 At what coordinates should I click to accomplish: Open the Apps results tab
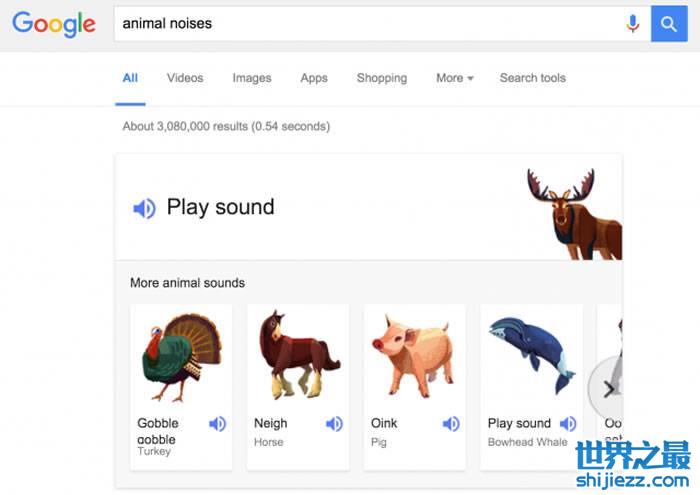click(314, 78)
